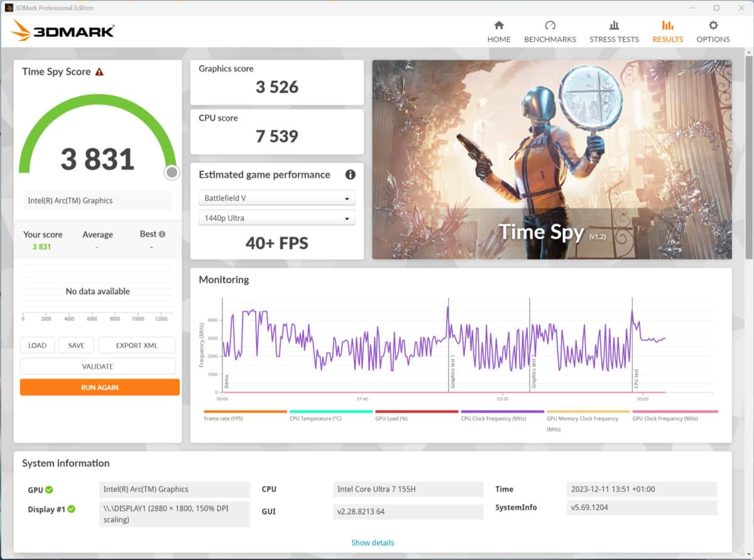
Task: Click the Monitoring section heading
Action: (x=224, y=280)
